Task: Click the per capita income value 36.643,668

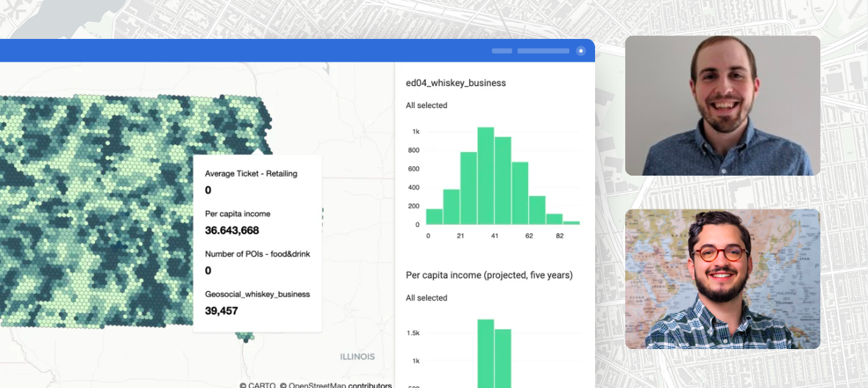Action: (x=232, y=231)
